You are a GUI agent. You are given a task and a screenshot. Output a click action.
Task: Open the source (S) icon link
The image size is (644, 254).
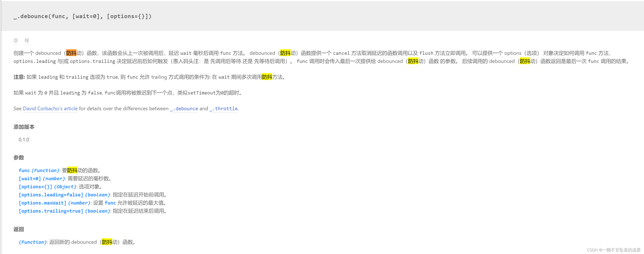click(x=16, y=41)
